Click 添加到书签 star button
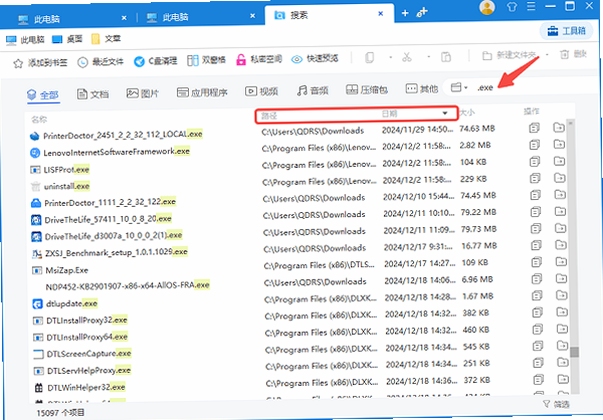 click(x=40, y=63)
